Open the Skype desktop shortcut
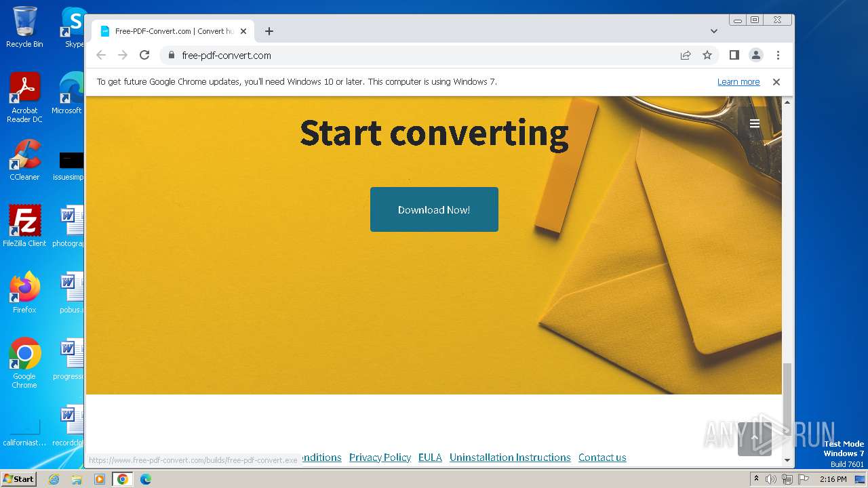The height and width of the screenshot is (488, 868). pos(73,27)
